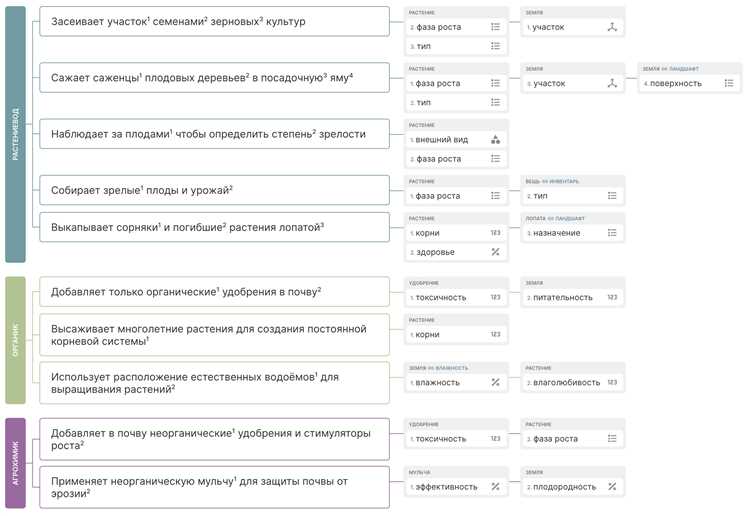750x516 pixels.
Task: Select 'Применяет неорганическую мульчу' card
Action: point(214,487)
